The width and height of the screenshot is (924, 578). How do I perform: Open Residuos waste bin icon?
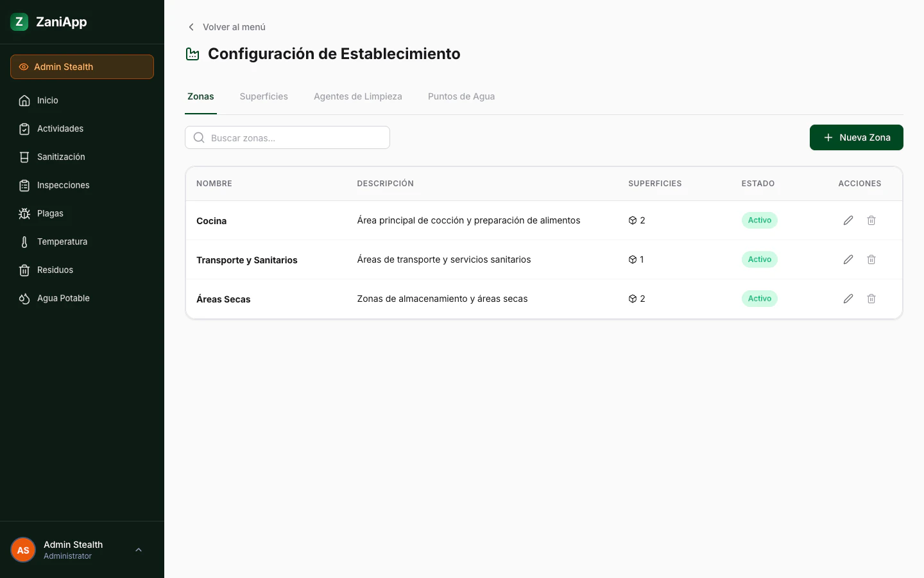(24, 270)
